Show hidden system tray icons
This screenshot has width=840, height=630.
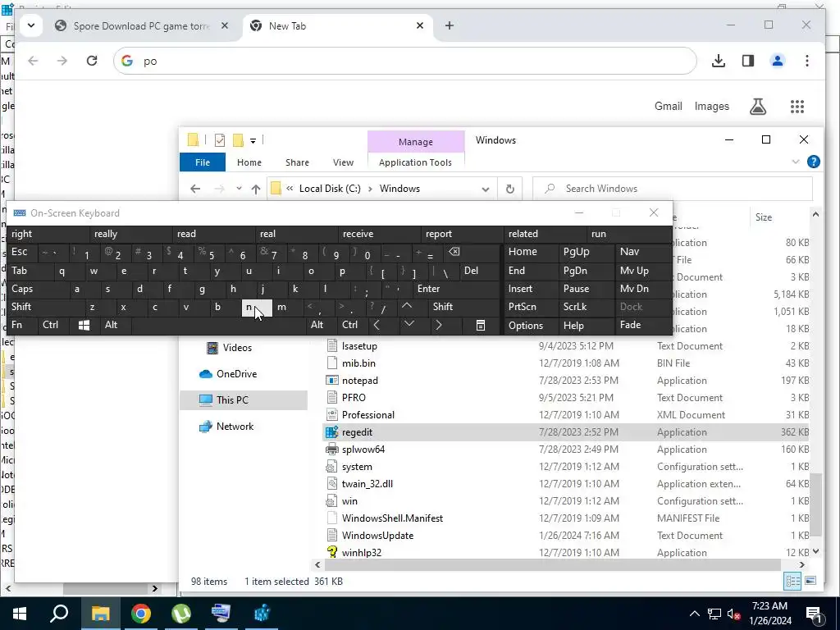[694, 614]
